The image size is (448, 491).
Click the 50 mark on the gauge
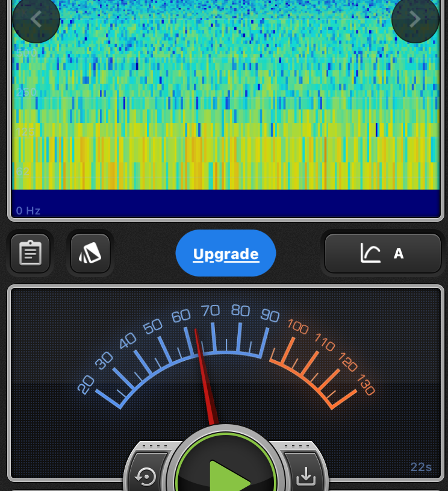click(153, 327)
